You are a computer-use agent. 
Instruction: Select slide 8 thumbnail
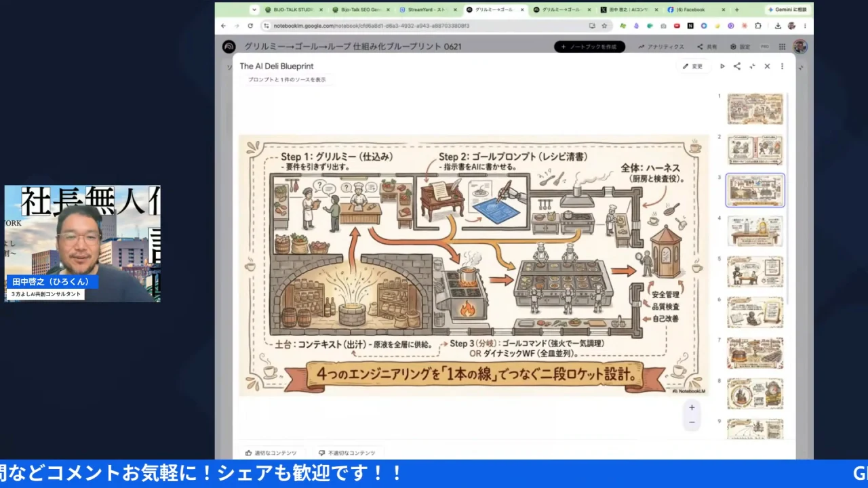click(755, 394)
